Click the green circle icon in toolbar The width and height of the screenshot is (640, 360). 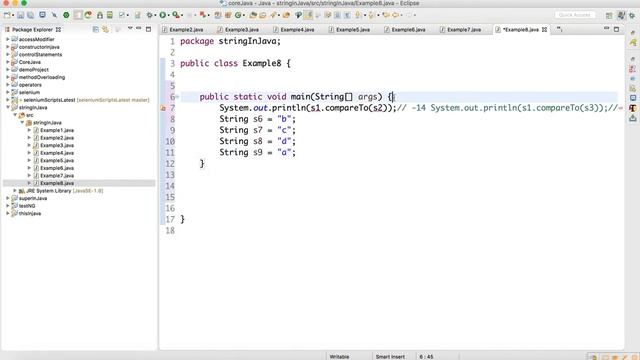[x=66, y=15]
